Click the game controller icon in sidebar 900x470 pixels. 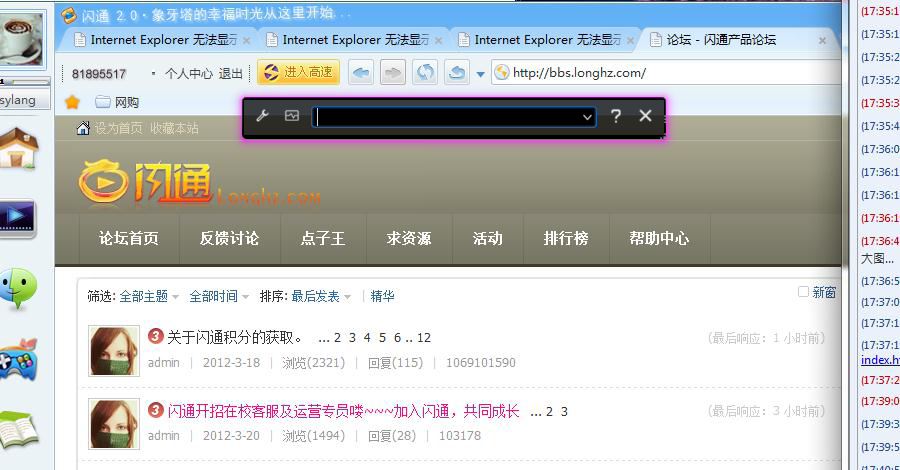click(18, 360)
